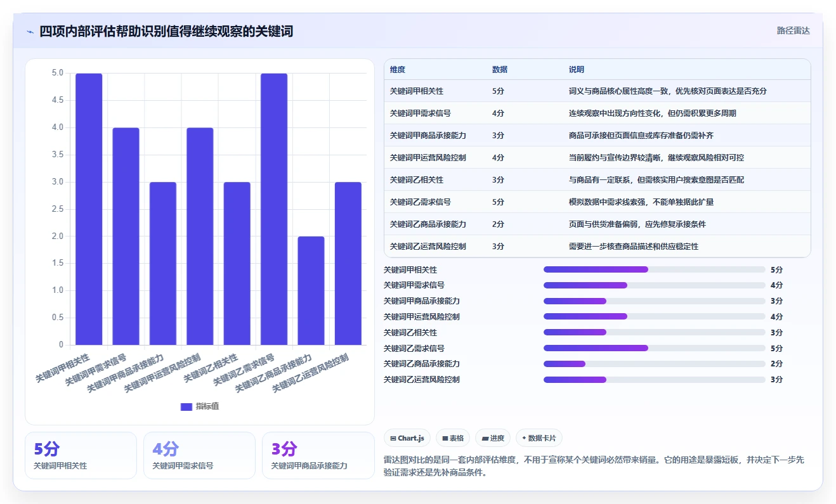
Task: Click the 2.5 tick on the chart y-axis
Action: 57,209
